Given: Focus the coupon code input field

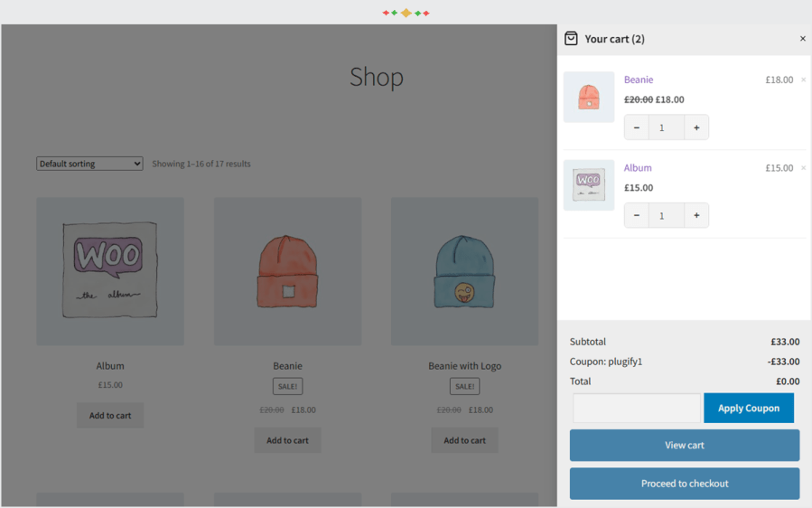Looking at the screenshot, I should [637, 408].
